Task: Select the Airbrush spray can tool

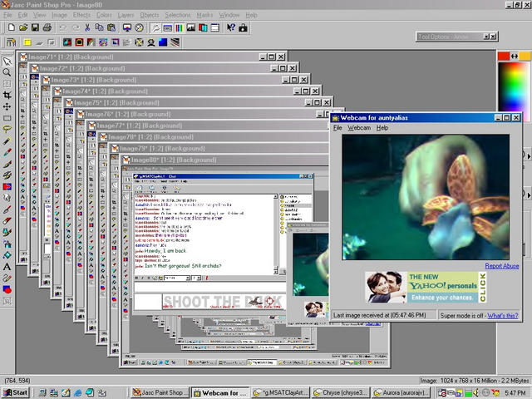Action: (x=7, y=244)
